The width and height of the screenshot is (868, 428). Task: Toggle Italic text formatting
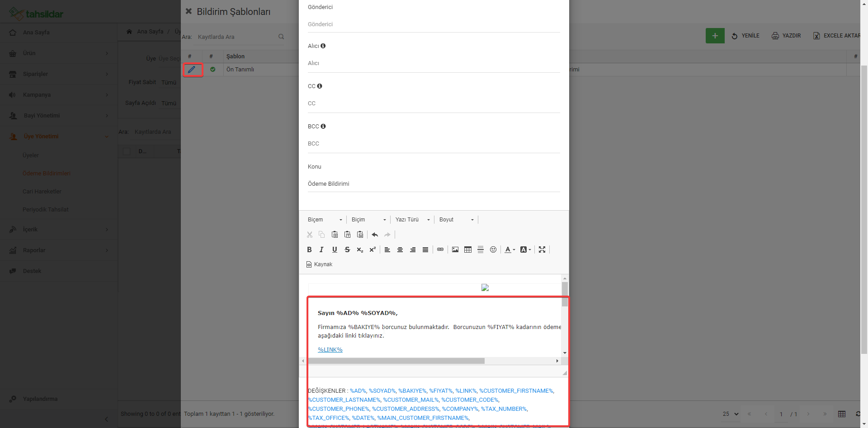tap(321, 249)
